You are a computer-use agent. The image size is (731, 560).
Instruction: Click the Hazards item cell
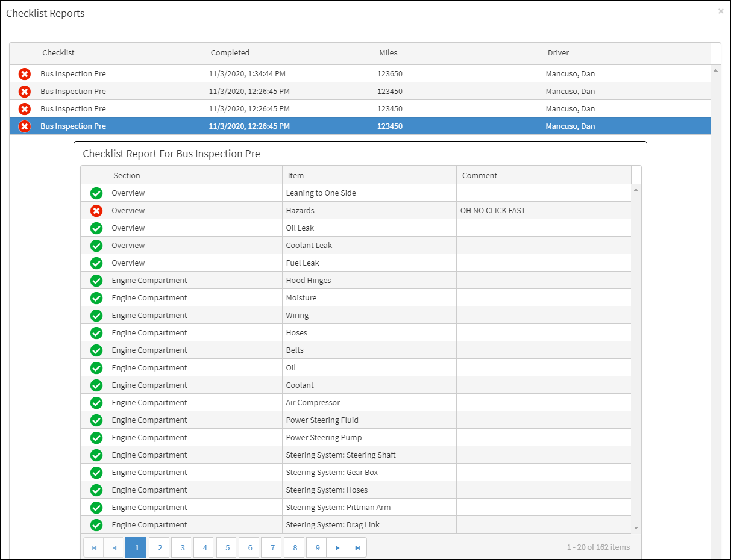369,211
